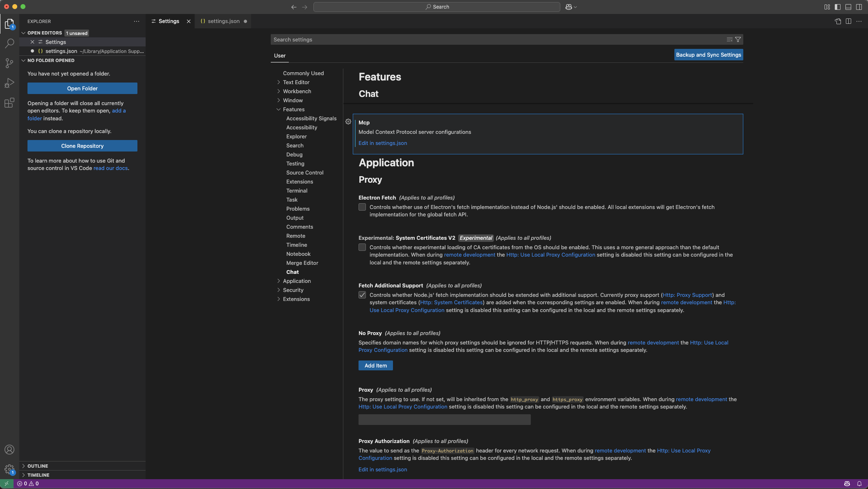This screenshot has height=489, width=868.
Task: Open Customize Layout in title bar
Action: [x=827, y=7]
